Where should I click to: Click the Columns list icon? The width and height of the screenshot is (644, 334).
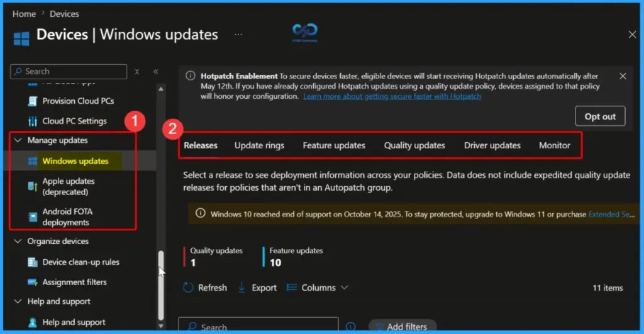pyautogui.click(x=292, y=287)
